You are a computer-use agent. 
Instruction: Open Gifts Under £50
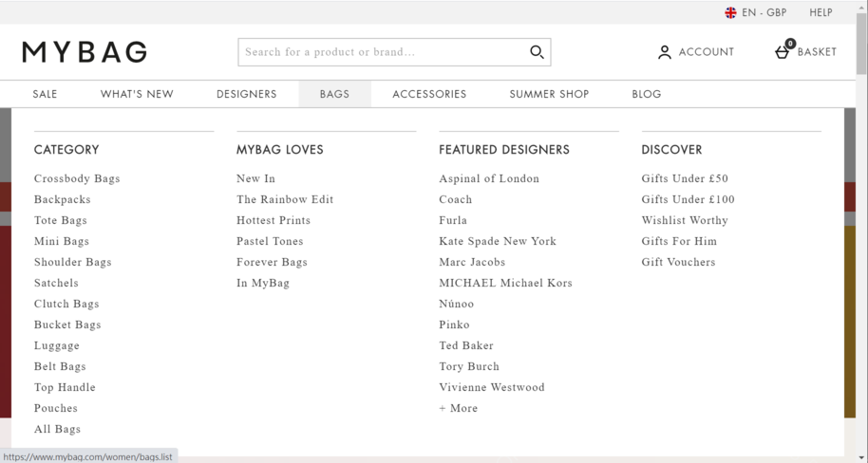(685, 178)
